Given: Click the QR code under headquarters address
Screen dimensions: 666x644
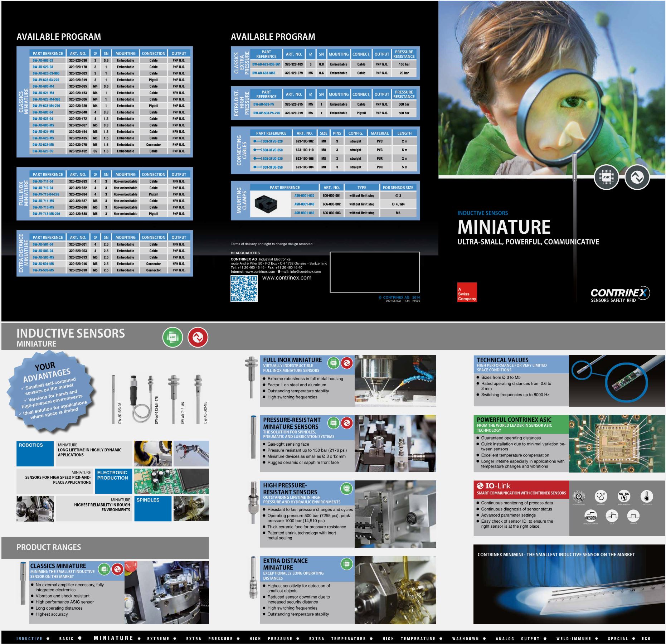Looking at the screenshot, I should tap(244, 289).
